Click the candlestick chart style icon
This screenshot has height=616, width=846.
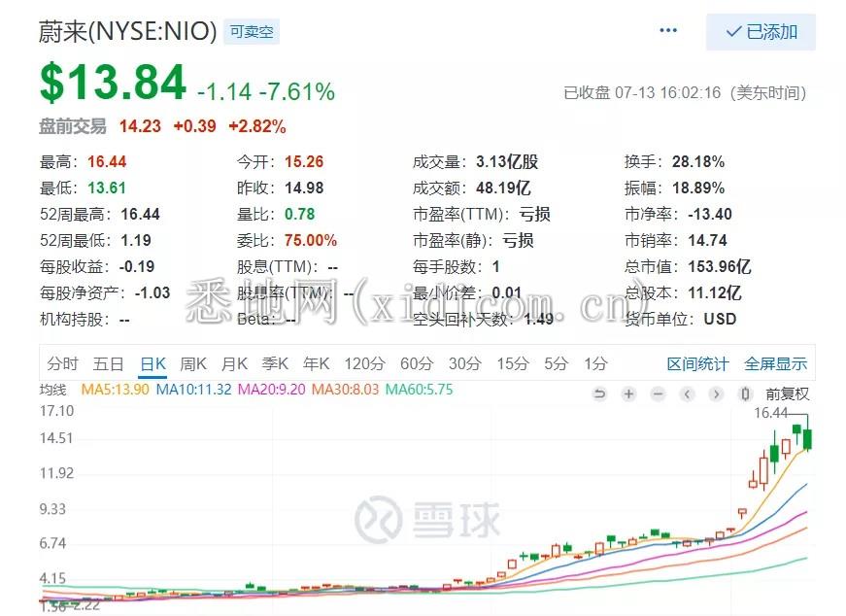(745, 394)
